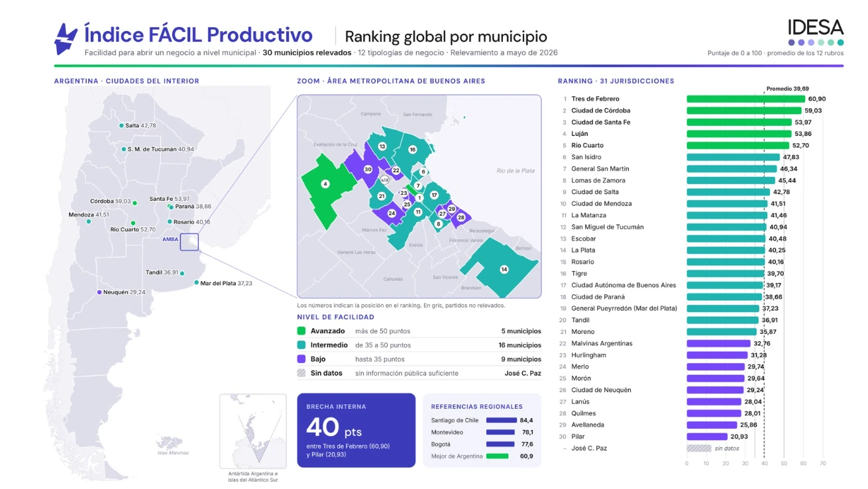
Task: Click the green Mejor de Argentina bar
Action: click(x=497, y=456)
